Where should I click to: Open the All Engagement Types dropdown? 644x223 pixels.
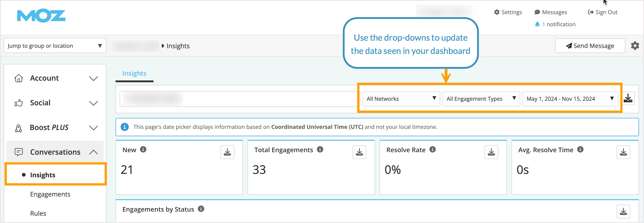pyautogui.click(x=481, y=99)
